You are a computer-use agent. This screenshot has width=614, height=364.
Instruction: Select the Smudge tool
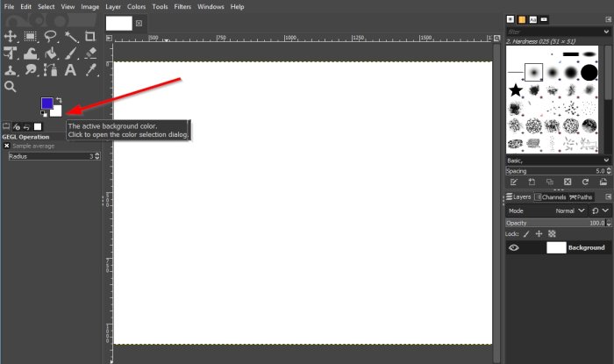click(30, 70)
